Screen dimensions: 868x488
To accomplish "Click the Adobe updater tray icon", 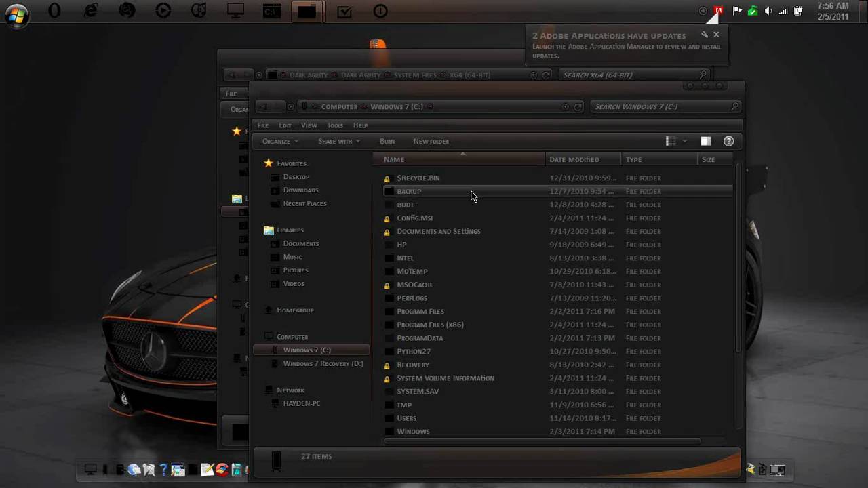I will [x=718, y=11].
